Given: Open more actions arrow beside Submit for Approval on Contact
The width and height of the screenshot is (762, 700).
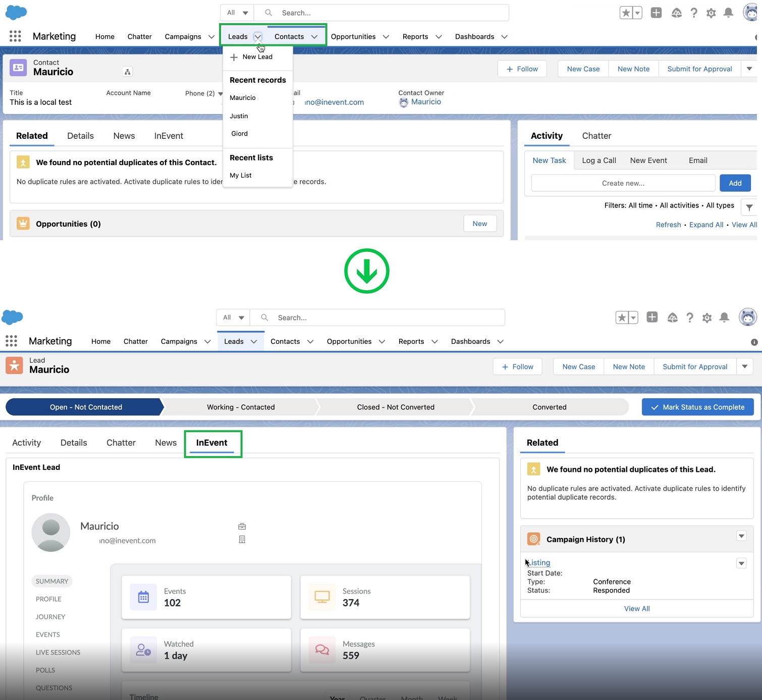Looking at the screenshot, I should click(x=749, y=69).
